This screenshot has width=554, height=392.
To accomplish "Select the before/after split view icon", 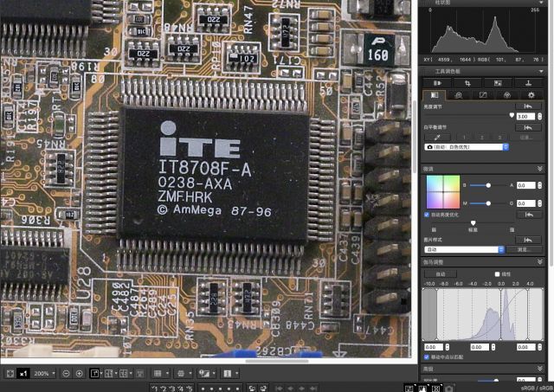I will coord(123,373).
